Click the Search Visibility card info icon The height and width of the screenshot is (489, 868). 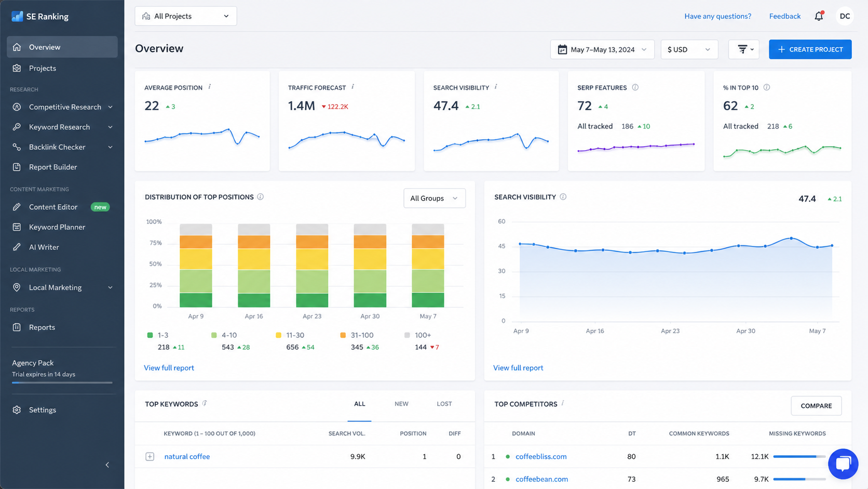[496, 87]
